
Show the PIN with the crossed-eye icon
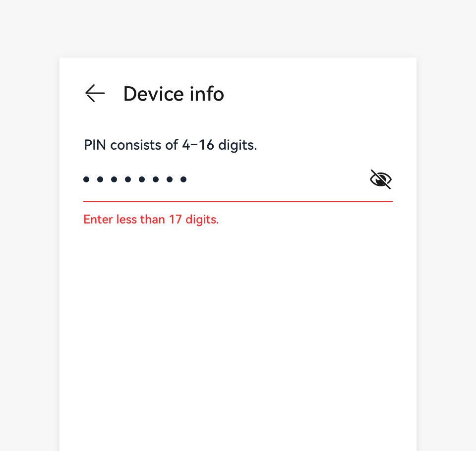[x=380, y=179]
